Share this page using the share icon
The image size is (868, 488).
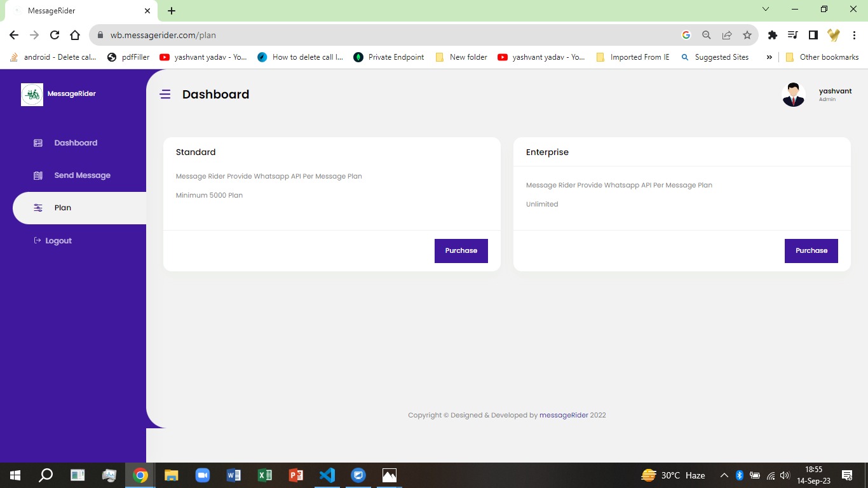(727, 35)
